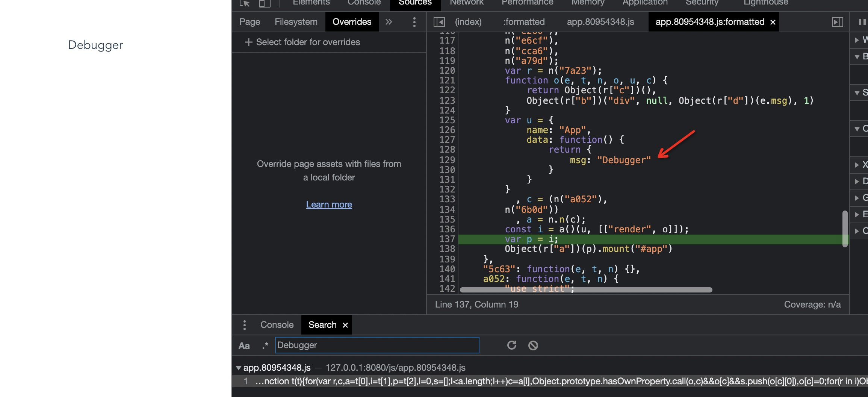The image size is (868, 397).
Task: Select folder for overrides
Action: tap(302, 42)
